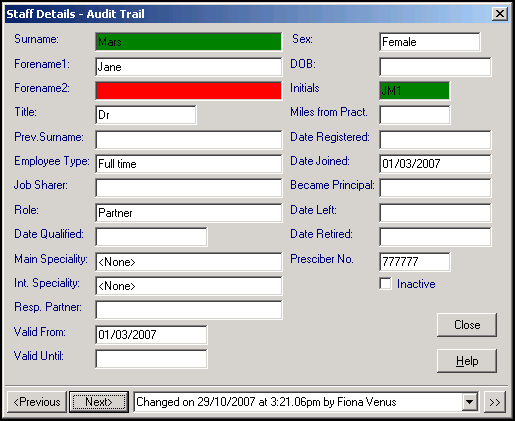Click the X icon in the title bar
The height and width of the screenshot is (421, 515).
click(x=500, y=14)
